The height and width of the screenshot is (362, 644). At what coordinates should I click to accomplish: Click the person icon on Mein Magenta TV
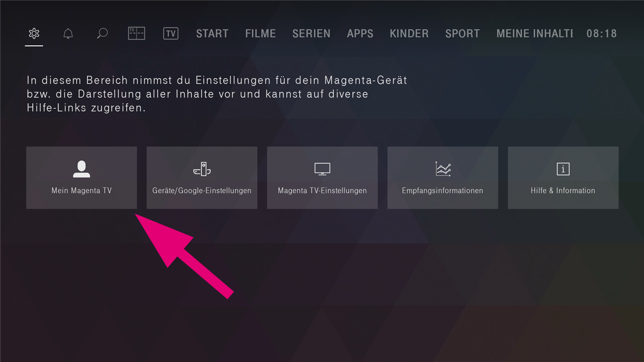[x=81, y=169]
